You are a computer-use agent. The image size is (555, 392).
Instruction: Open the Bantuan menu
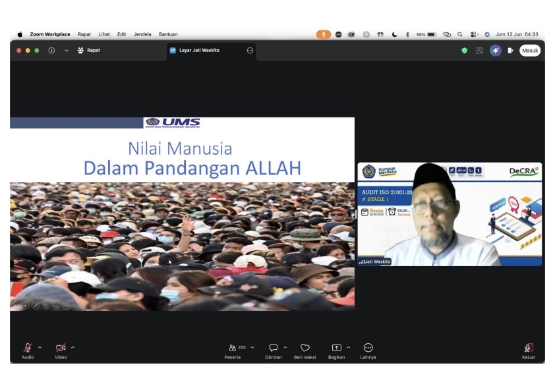tap(168, 34)
